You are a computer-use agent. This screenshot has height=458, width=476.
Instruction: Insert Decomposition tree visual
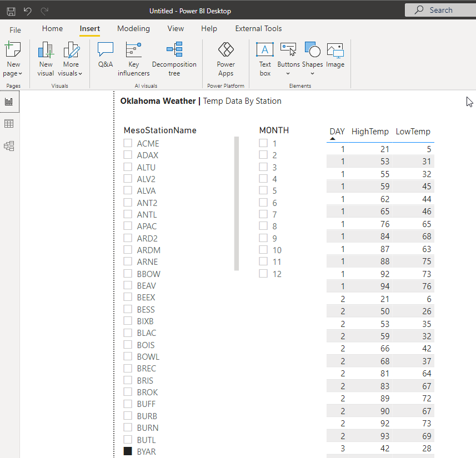pos(174,59)
